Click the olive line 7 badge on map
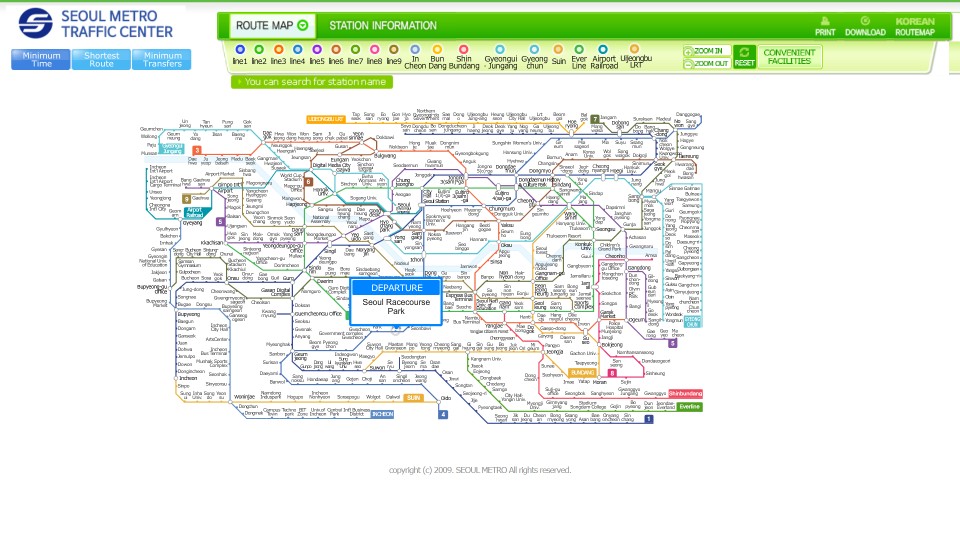 click(594, 119)
